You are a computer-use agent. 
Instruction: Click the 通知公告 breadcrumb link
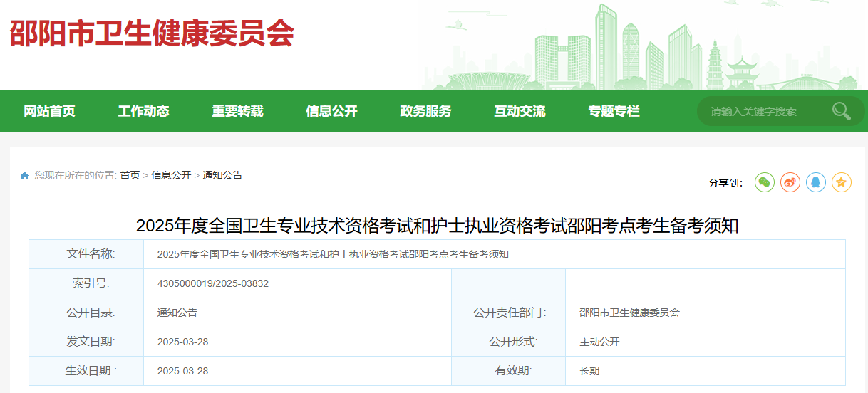click(x=222, y=175)
